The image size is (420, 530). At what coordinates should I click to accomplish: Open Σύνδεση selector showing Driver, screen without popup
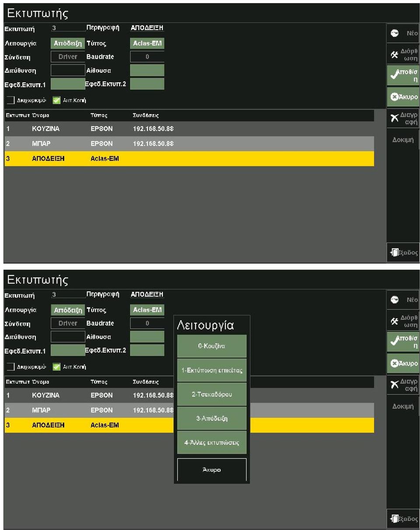(x=68, y=57)
